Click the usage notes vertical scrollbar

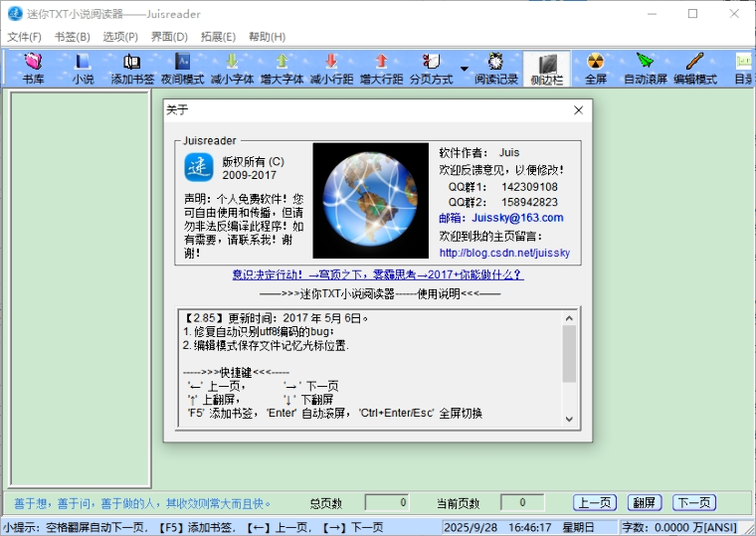pos(569,354)
